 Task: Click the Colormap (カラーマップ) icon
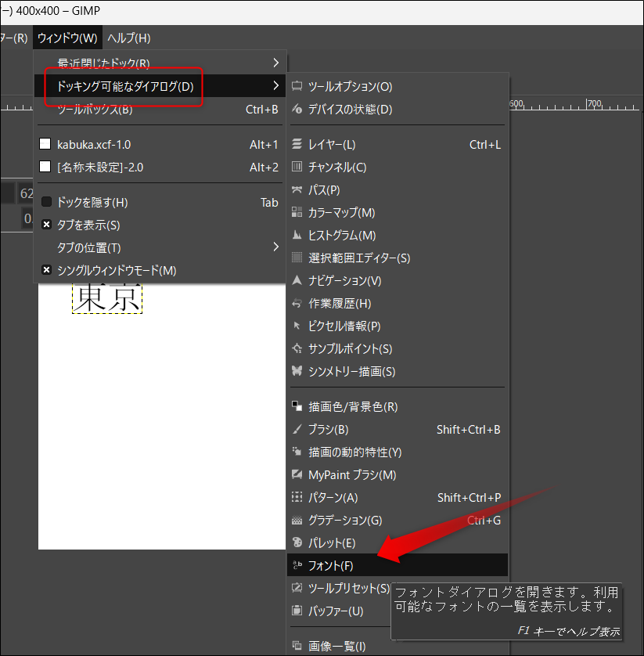click(x=297, y=212)
